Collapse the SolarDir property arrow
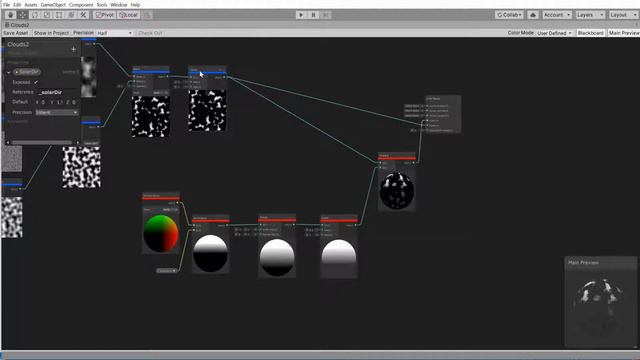This screenshot has width=640, height=360. 9,72
